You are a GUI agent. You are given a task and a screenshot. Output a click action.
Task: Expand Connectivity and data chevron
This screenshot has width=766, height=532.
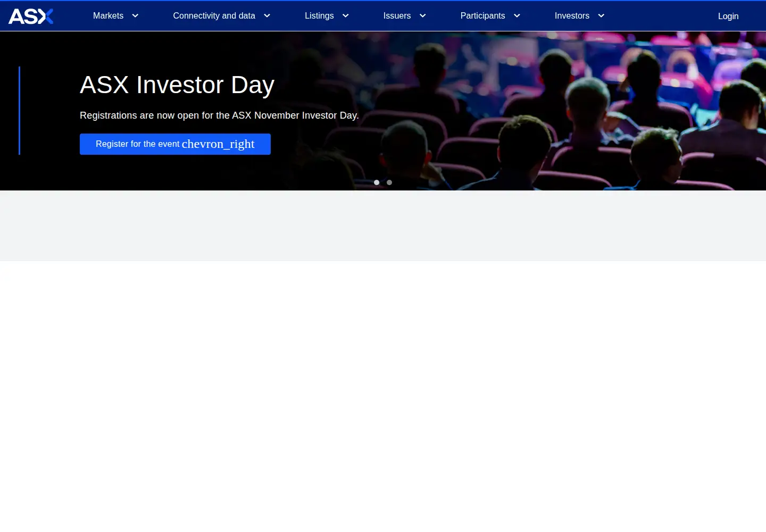coord(267,16)
